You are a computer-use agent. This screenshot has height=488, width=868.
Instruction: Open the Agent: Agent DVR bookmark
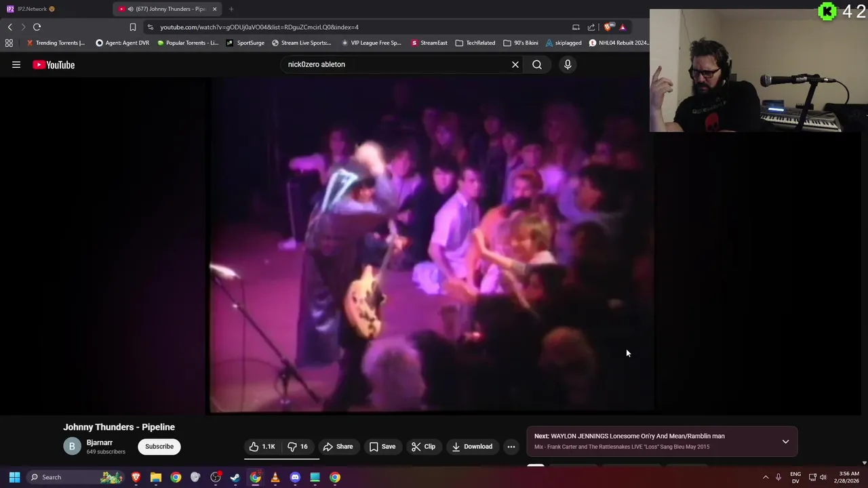[x=123, y=43]
